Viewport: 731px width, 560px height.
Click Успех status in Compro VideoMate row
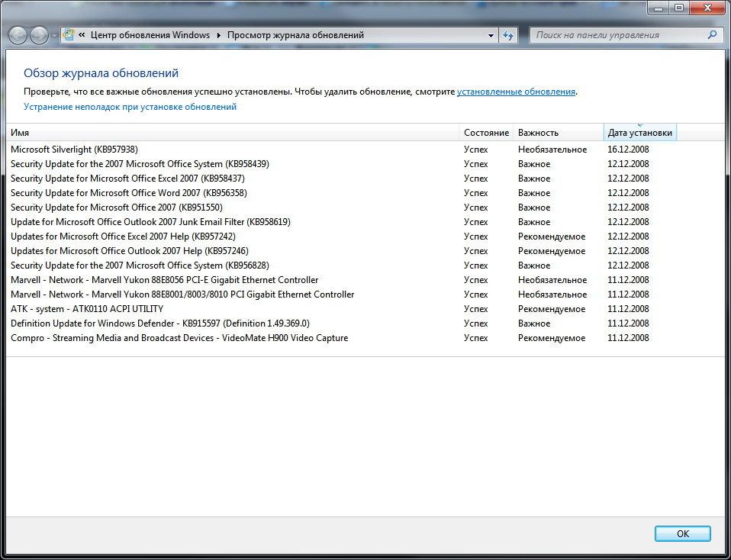pos(476,337)
